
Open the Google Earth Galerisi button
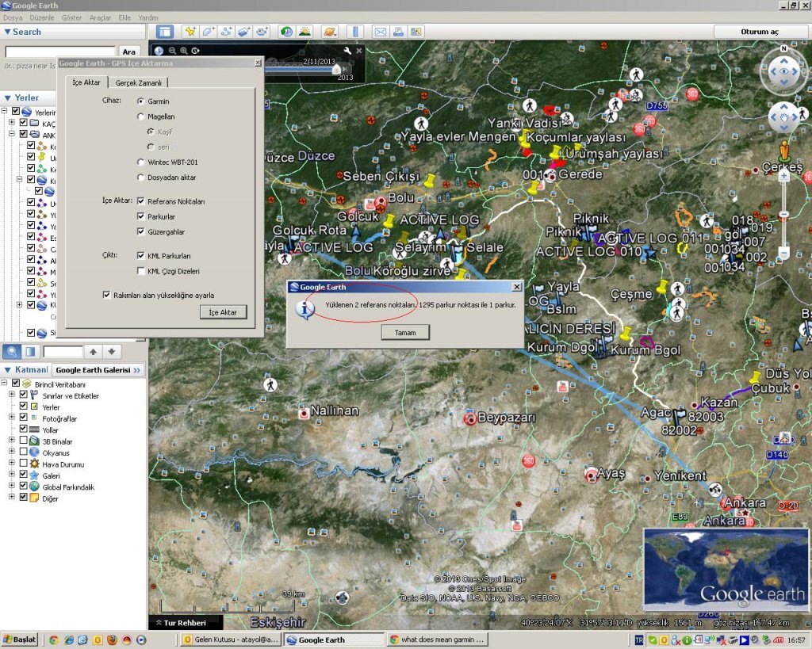tap(98, 370)
